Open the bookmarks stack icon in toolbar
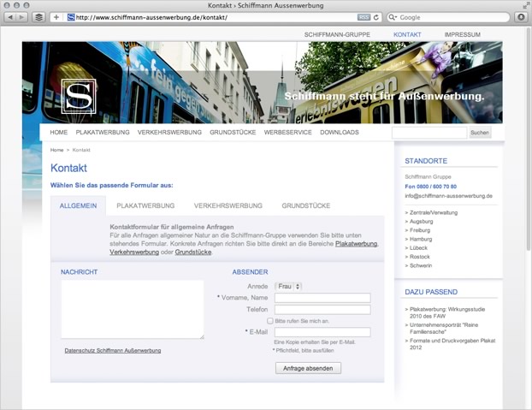Viewport: 532px width, 410px height. (39, 17)
